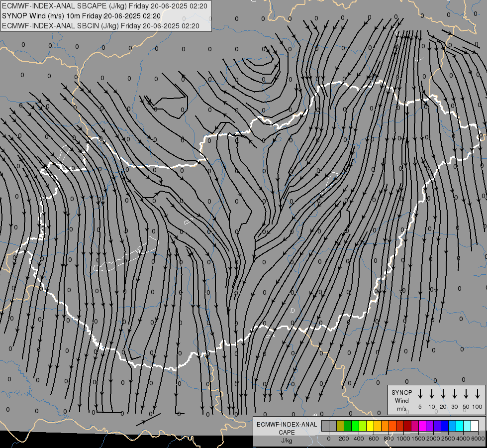The image size is (487, 448).
Task: Click the wind legend arrow for 100 m/s
Action: (478, 394)
